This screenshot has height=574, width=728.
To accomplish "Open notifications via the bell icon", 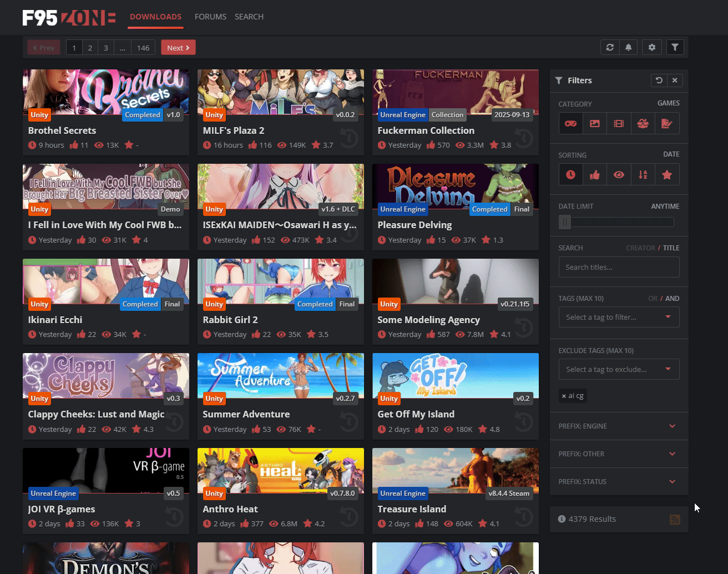I will pyautogui.click(x=629, y=47).
